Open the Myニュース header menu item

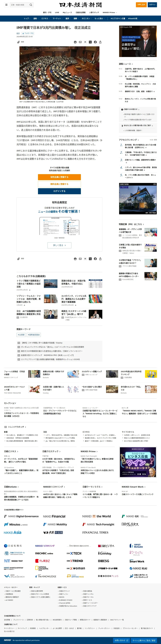coord(67,13)
